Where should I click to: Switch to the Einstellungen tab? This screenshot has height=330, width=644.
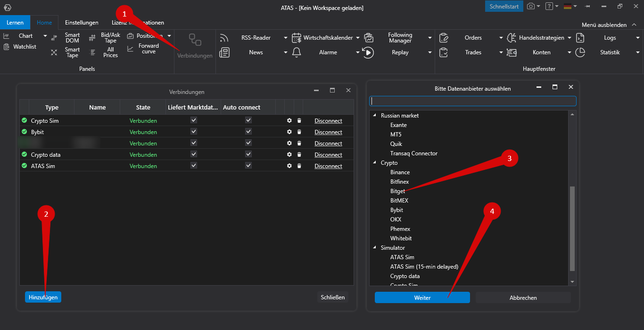(x=82, y=23)
